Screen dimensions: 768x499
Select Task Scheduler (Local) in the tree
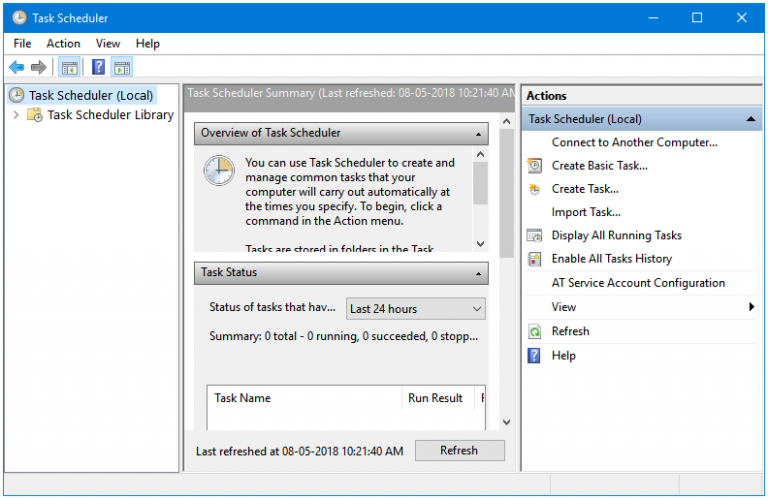click(91, 95)
